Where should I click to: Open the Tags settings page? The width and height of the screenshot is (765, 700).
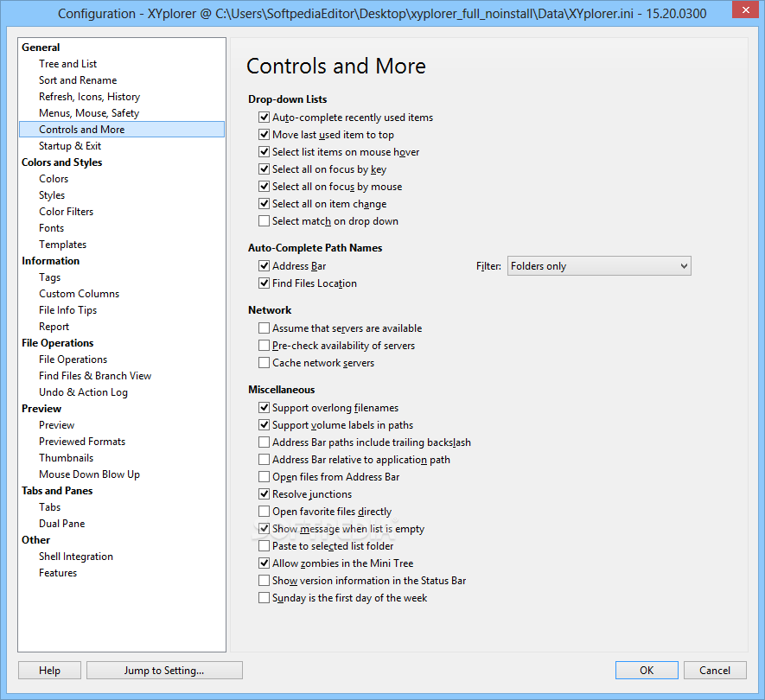50,277
